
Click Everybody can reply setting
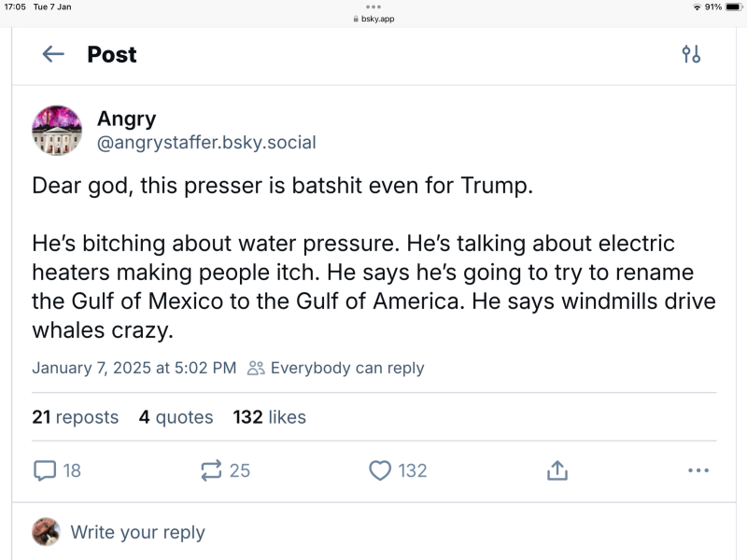[336, 368]
